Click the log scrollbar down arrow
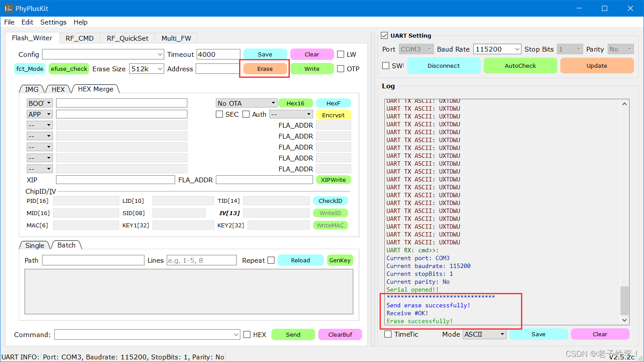Image resolution: width=644 pixels, height=362 pixels. (x=624, y=320)
